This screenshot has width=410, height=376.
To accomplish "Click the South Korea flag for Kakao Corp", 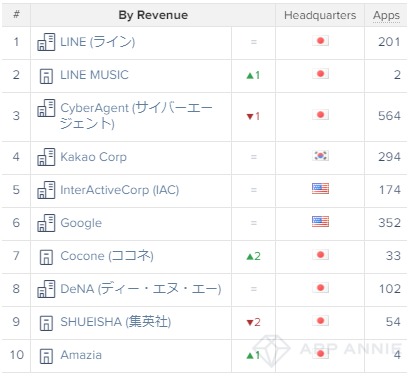I will (320, 156).
